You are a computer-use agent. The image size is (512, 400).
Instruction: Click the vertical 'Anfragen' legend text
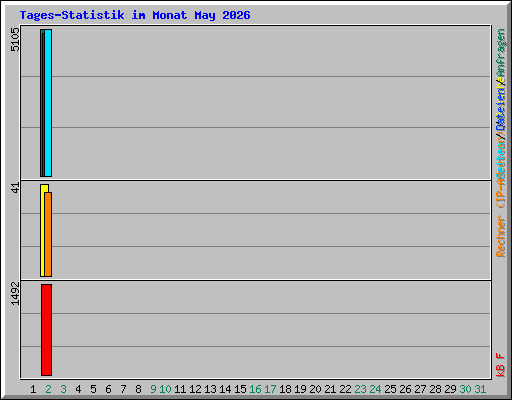click(x=501, y=53)
